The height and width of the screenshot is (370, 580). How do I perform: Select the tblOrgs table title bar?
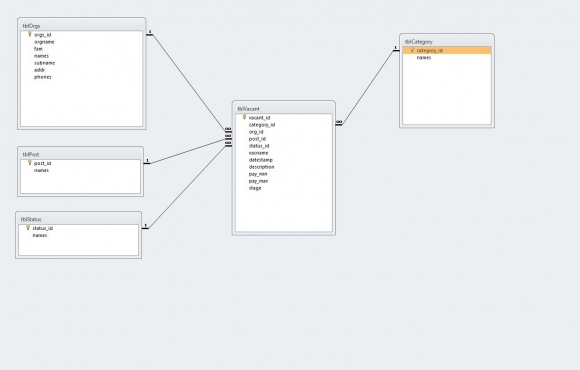[x=81, y=26]
